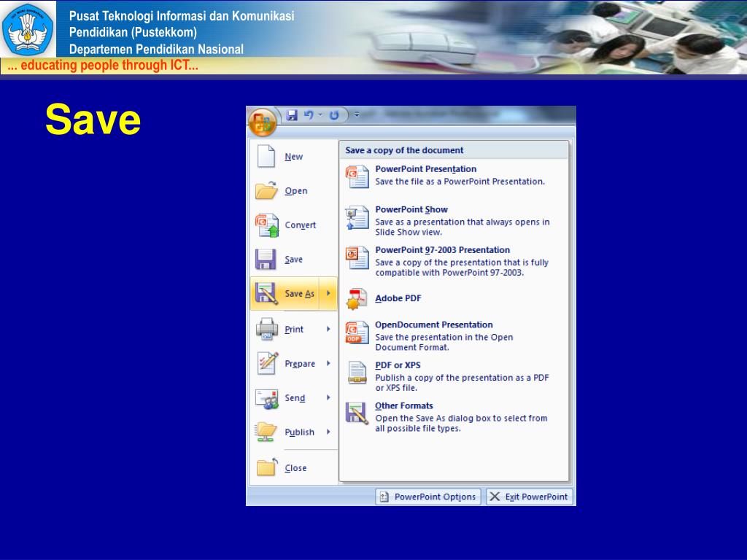
Task: Expand the Print submenu arrow
Action: (329, 329)
